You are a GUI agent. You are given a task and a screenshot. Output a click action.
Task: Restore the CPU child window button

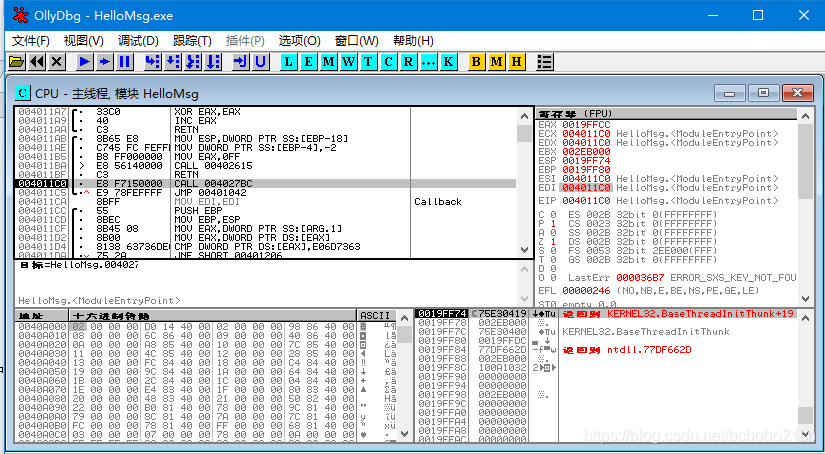point(763,93)
